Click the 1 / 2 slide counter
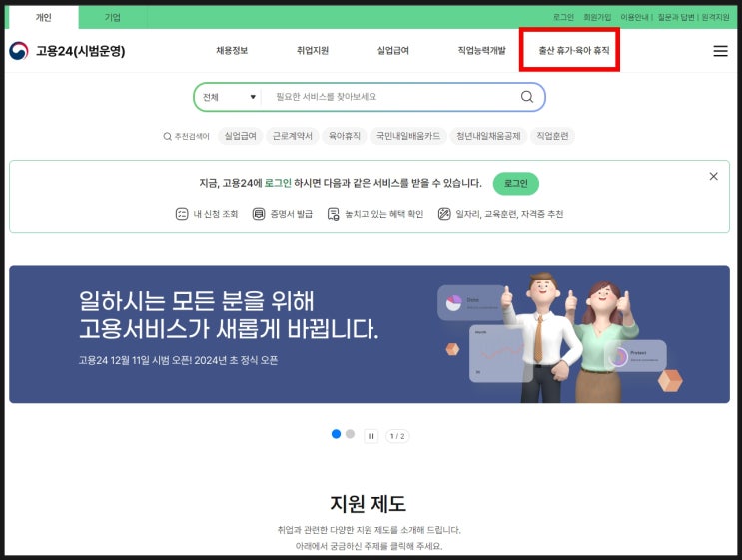The width and height of the screenshot is (742, 560). coord(397,436)
